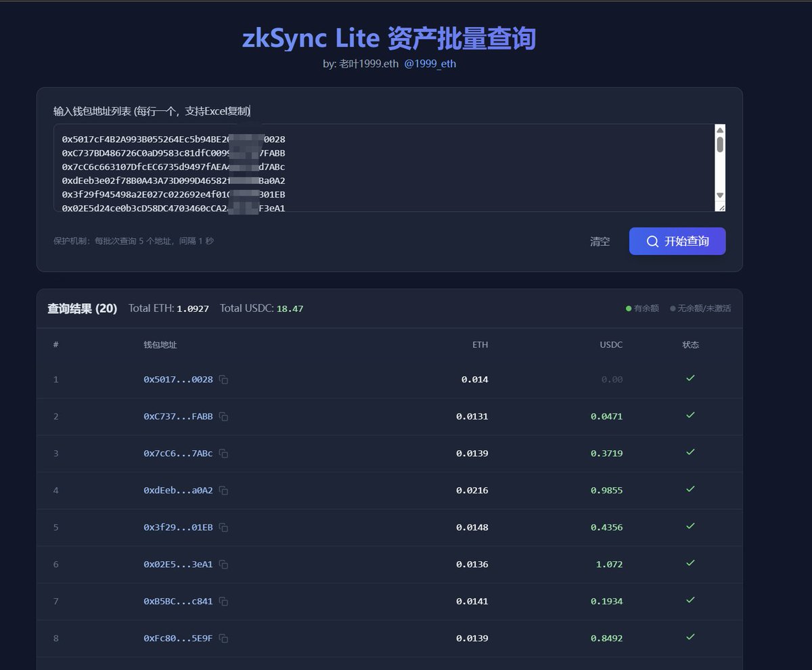The height and width of the screenshot is (670, 812).
Task: Open wallet link 0x3f29...01EB
Action: coord(178,527)
